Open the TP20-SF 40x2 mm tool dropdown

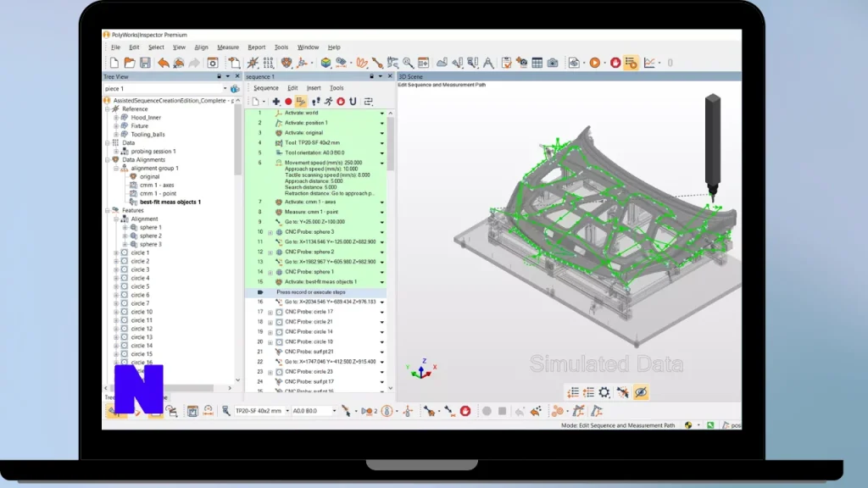tap(287, 411)
